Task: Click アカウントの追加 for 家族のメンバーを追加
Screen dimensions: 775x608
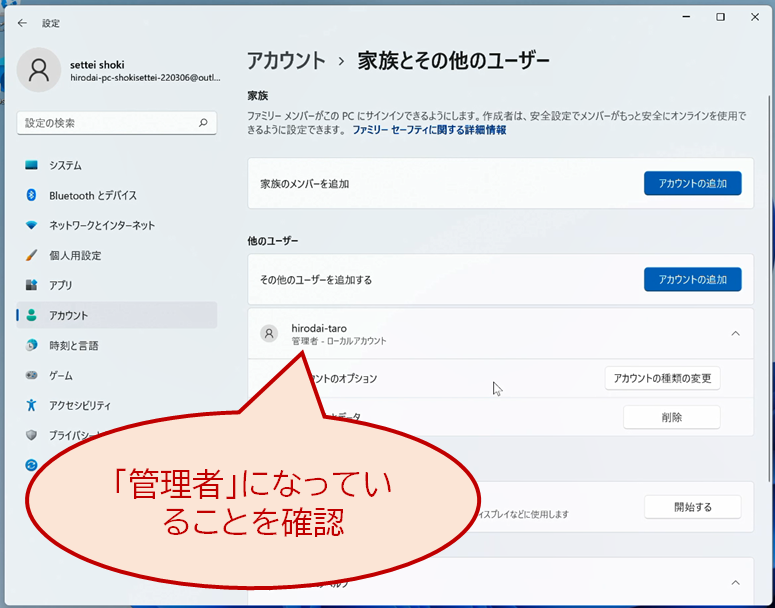Action: point(692,183)
